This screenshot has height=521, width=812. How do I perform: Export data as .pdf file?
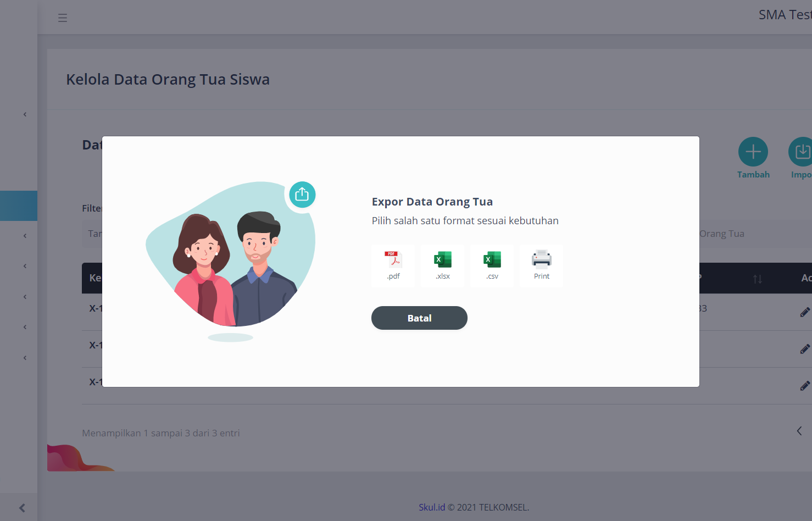(393, 265)
